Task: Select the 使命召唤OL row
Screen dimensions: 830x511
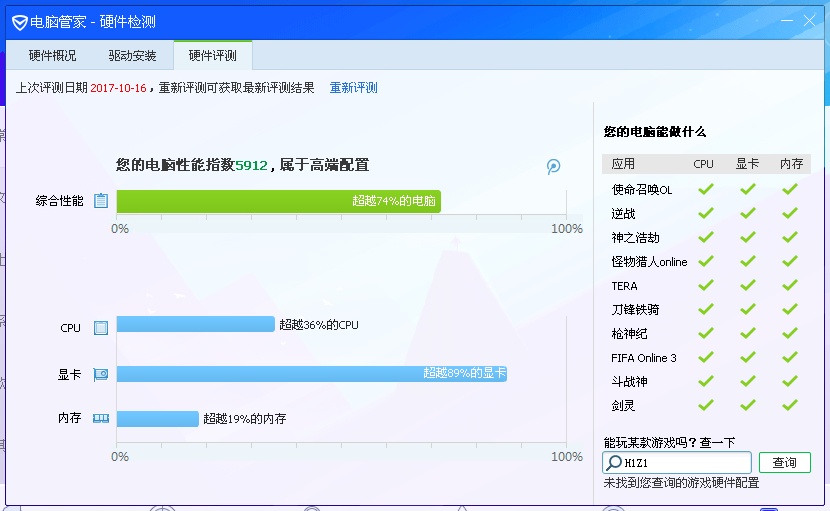Action: click(x=706, y=190)
